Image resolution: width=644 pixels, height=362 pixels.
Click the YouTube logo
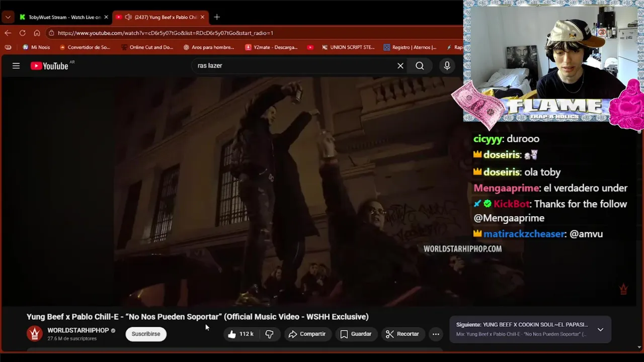coord(49,66)
